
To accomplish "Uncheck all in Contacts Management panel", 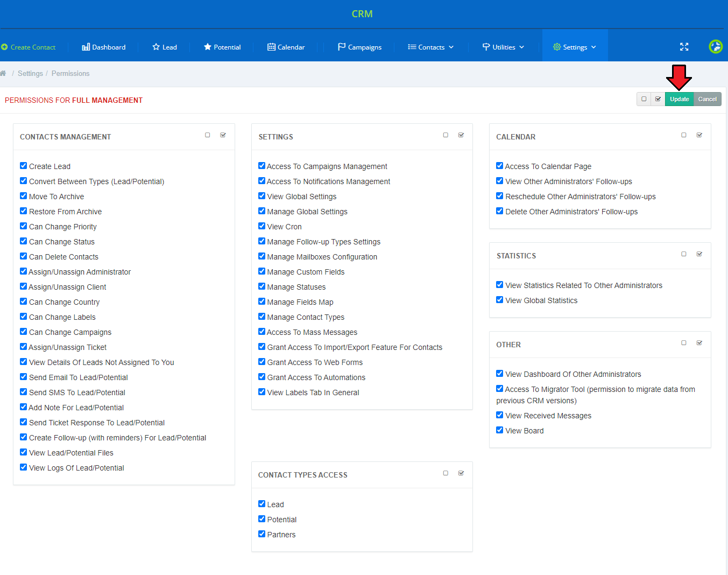I will pos(208,135).
